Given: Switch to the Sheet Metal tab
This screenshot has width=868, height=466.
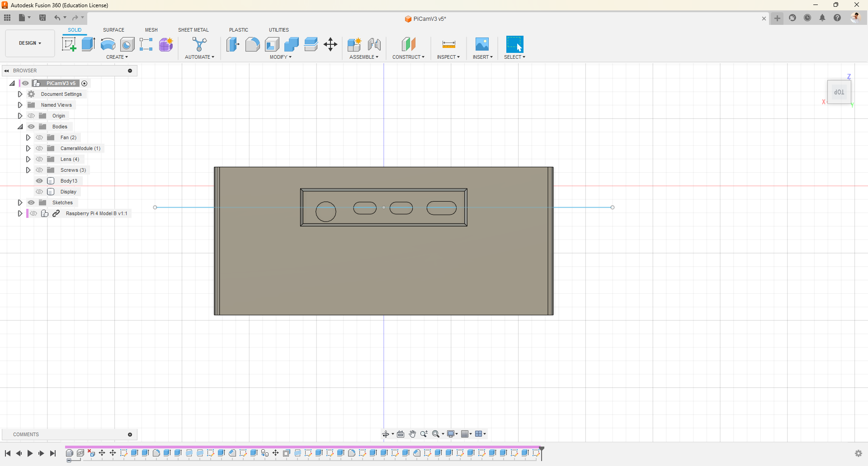Looking at the screenshot, I should 193,30.
